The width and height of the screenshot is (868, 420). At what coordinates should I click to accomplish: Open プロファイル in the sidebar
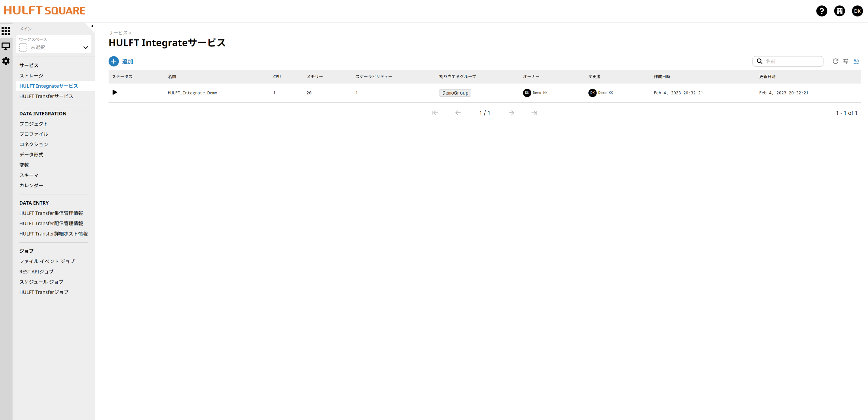point(34,134)
